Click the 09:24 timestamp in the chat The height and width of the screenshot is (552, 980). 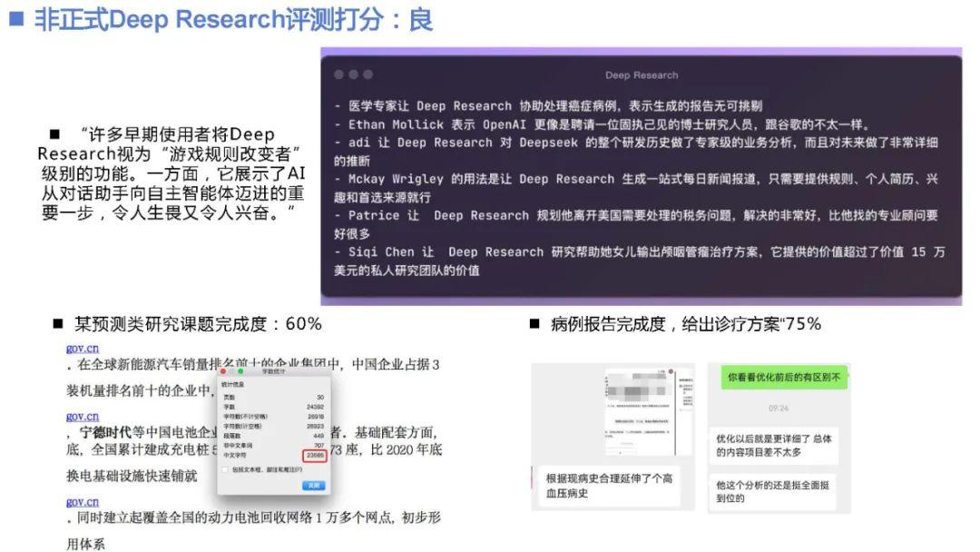778,409
